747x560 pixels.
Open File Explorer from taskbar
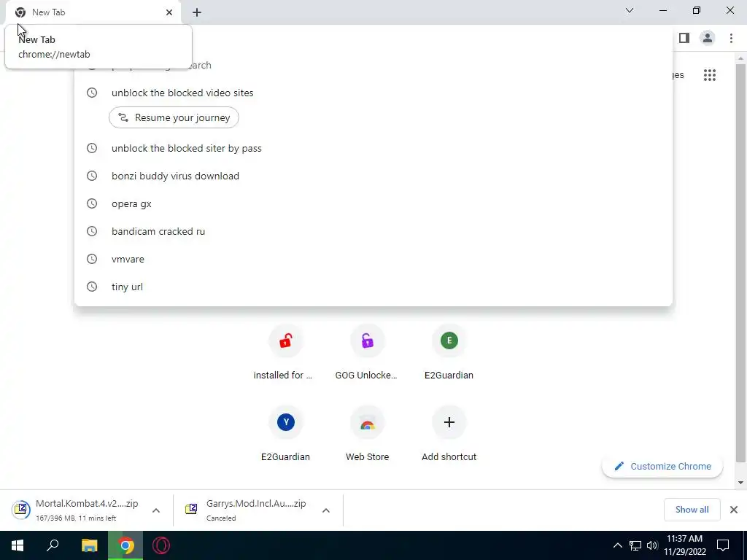click(89, 545)
